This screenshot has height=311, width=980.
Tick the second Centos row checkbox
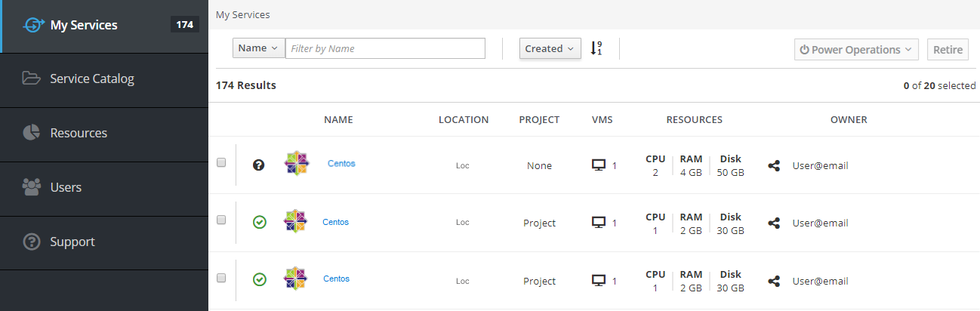point(221,220)
